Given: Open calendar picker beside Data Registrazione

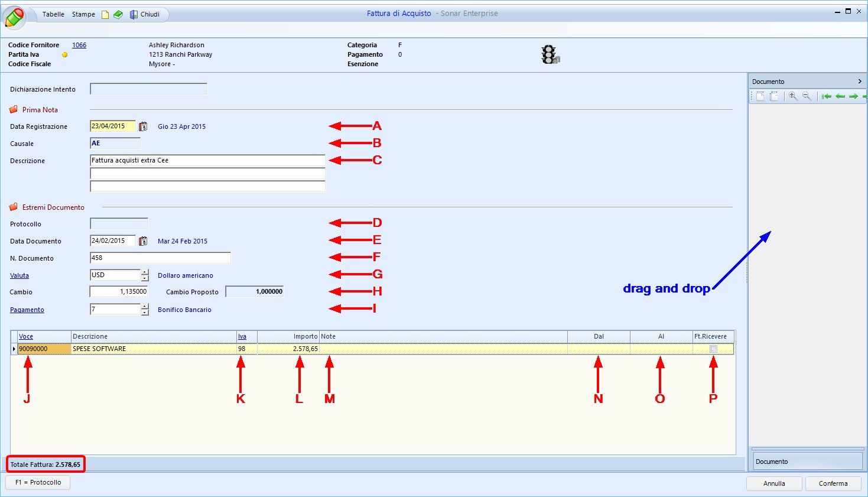Looking at the screenshot, I should [143, 126].
